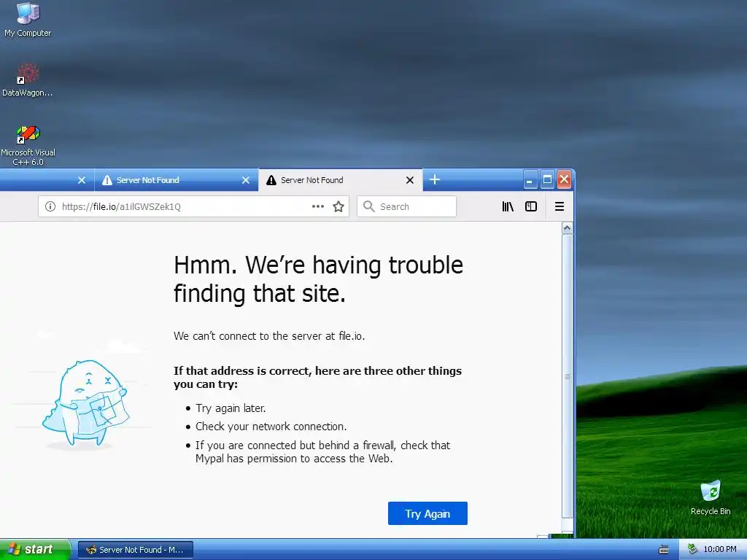
Task: Open the Library icon in toolbar
Action: (508, 206)
